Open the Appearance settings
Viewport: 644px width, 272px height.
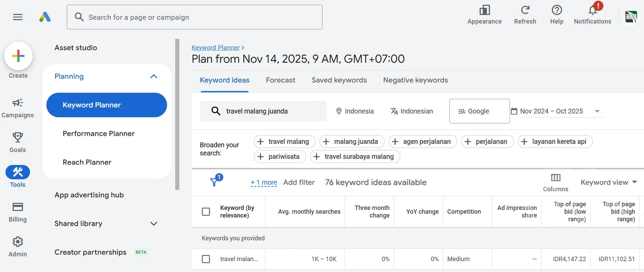coord(484,15)
